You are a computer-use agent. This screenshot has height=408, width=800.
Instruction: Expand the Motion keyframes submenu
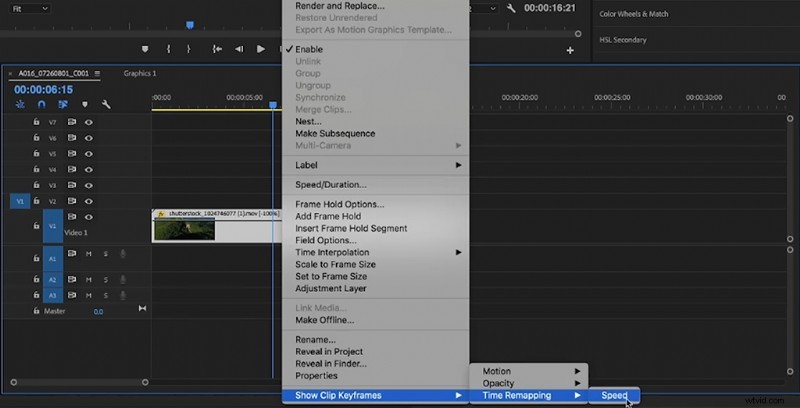click(x=529, y=371)
